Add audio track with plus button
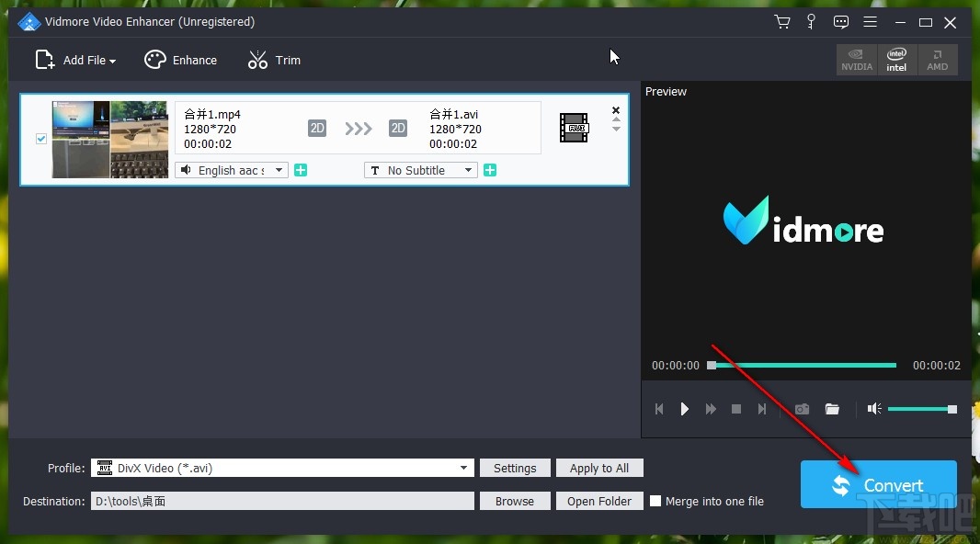Screen dimensions: 980x544 coord(301,170)
